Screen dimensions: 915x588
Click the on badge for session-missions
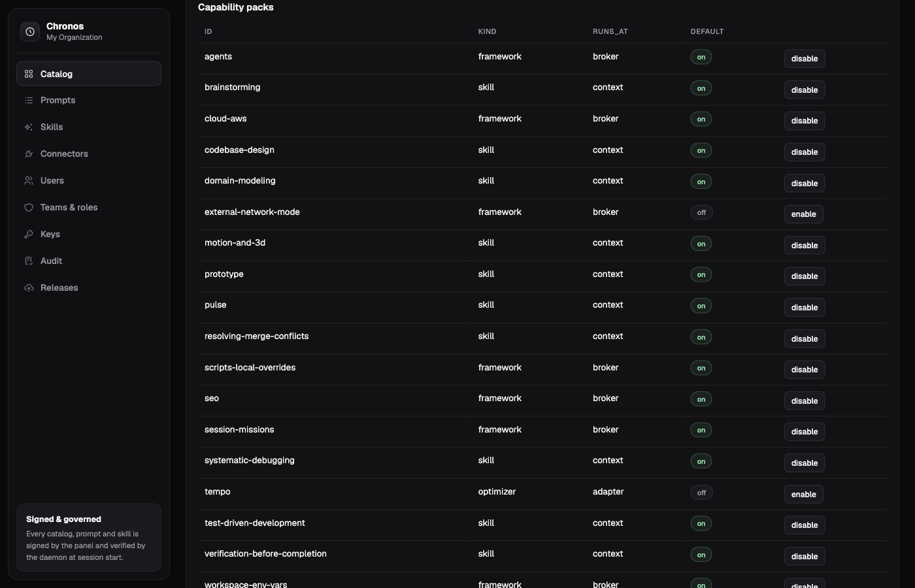coord(701,431)
